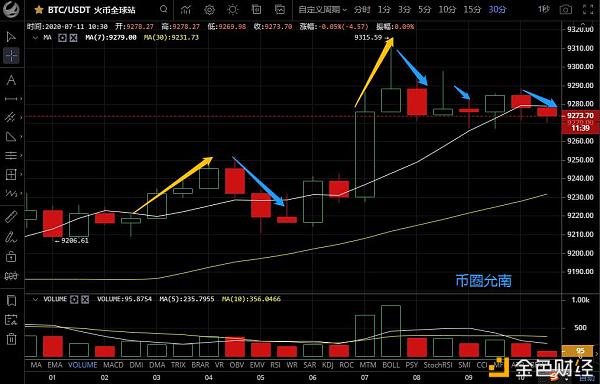The height and width of the screenshot is (384, 600).
Task: Expand the triangle shape tool submenu arrow
Action: point(21,136)
